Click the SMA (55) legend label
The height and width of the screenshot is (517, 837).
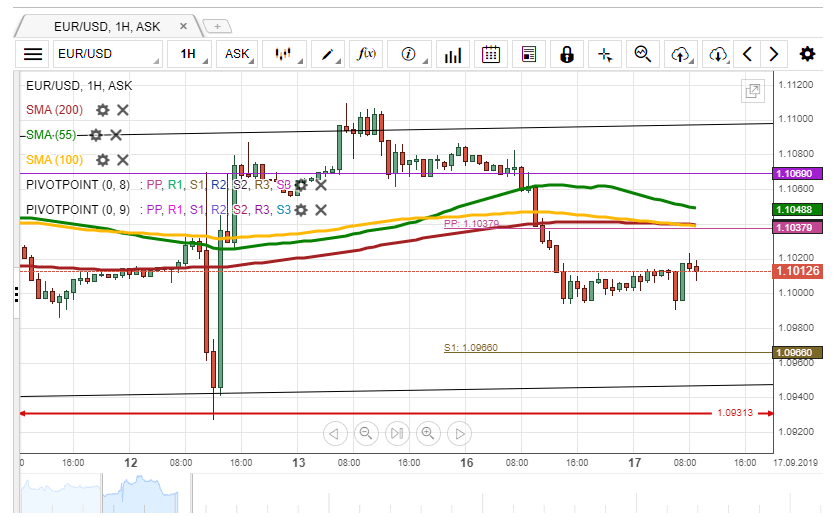(51, 135)
